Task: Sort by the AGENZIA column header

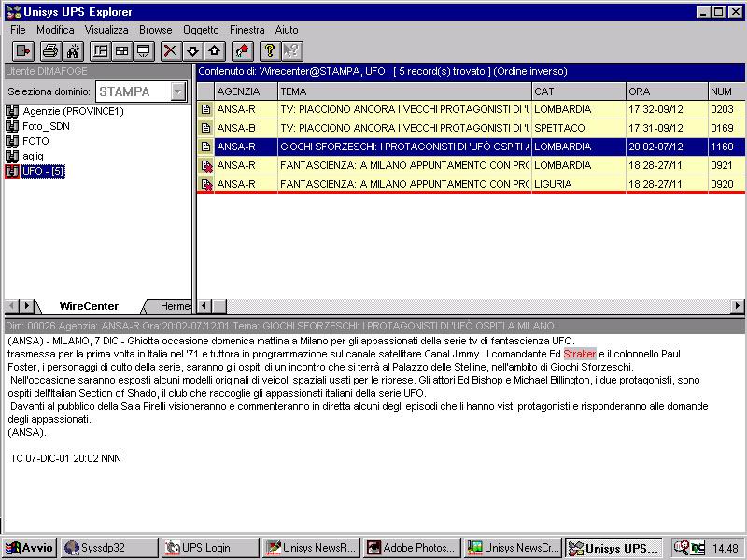Action: (246, 91)
